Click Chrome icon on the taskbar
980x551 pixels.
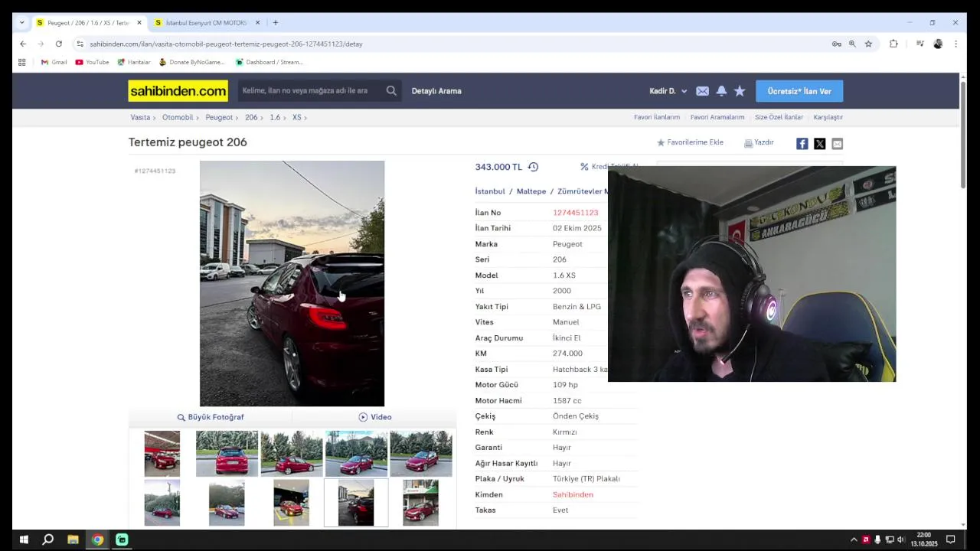[97, 540]
